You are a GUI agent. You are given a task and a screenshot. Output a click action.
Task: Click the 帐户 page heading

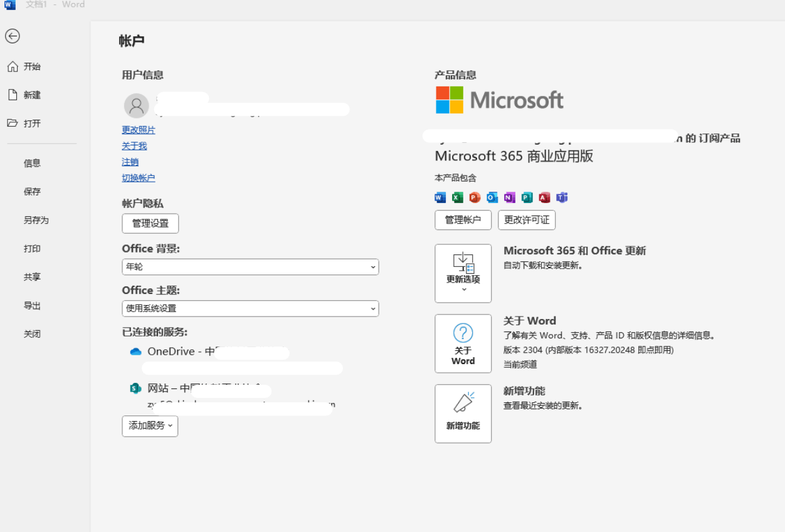pos(132,41)
